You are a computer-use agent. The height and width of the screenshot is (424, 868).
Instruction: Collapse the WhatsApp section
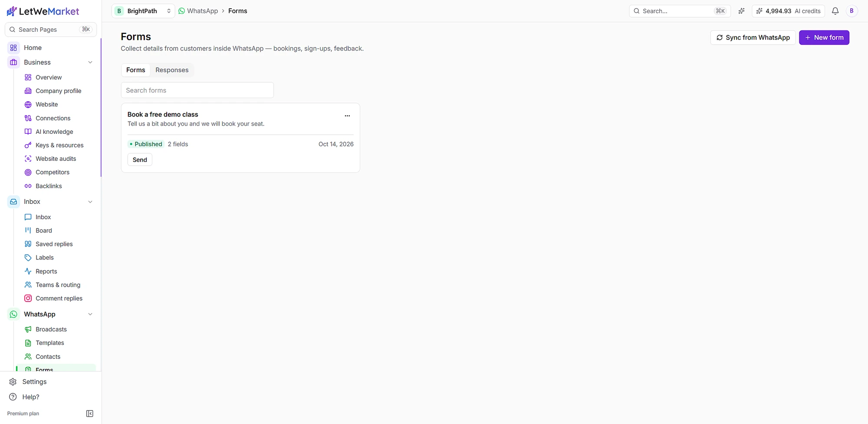90,314
